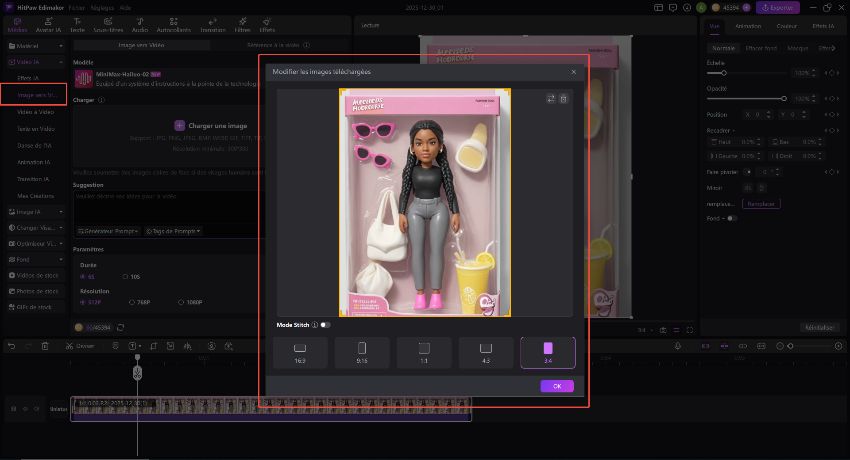Open the Filtres tool in toolbar
850x460 pixels.
(x=242, y=26)
